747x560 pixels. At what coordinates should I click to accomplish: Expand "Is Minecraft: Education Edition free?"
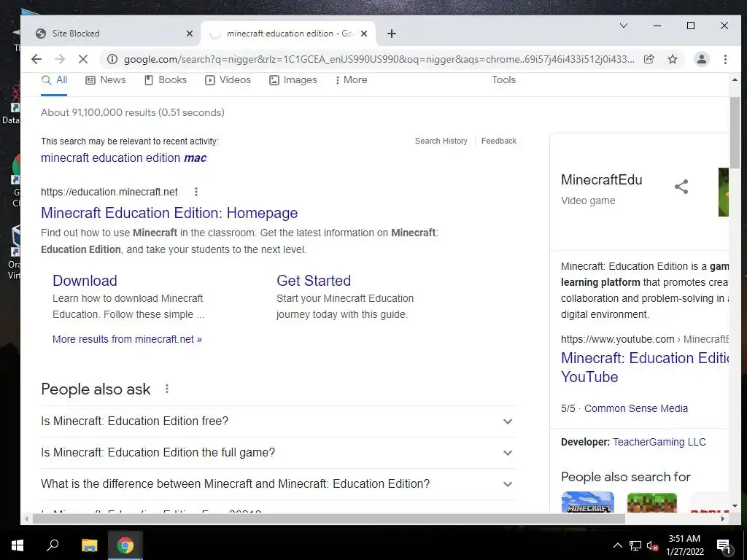coord(279,421)
